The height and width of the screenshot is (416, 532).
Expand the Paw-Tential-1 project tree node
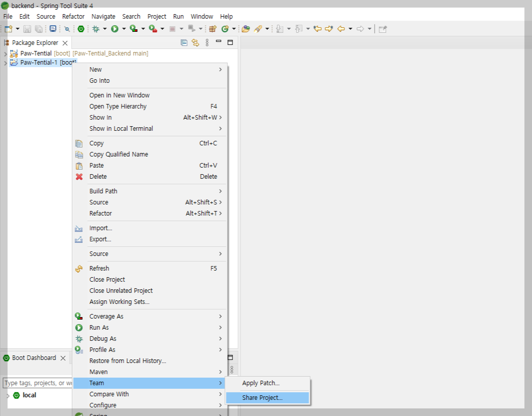[x=5, y=63]
